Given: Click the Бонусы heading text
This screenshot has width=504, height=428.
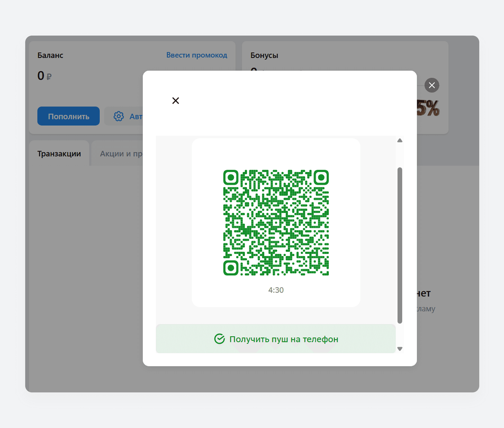Looking at the screenshot, I should [x=264, y=55].
